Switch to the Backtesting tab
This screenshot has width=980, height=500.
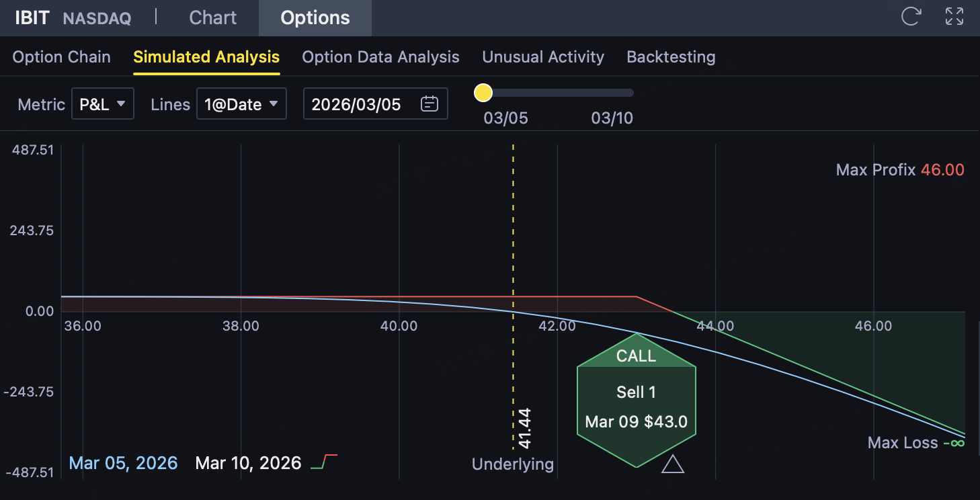(x=671, y=57)
